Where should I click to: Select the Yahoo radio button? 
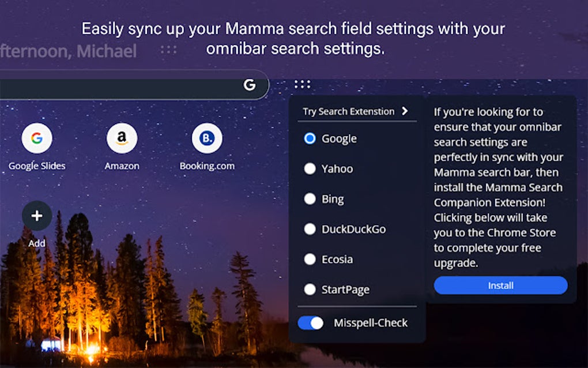point(310,169)
